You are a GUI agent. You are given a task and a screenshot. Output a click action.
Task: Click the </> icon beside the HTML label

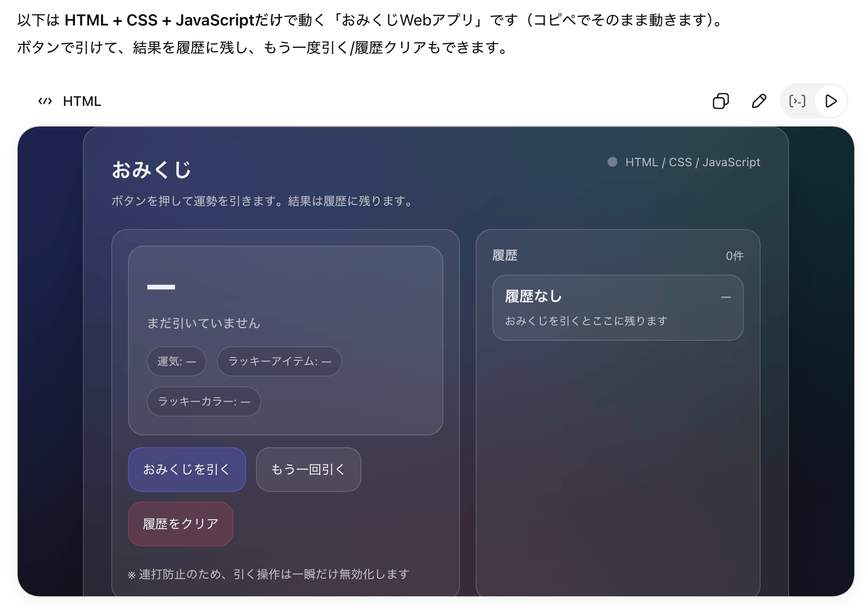(x=46, y=101)
